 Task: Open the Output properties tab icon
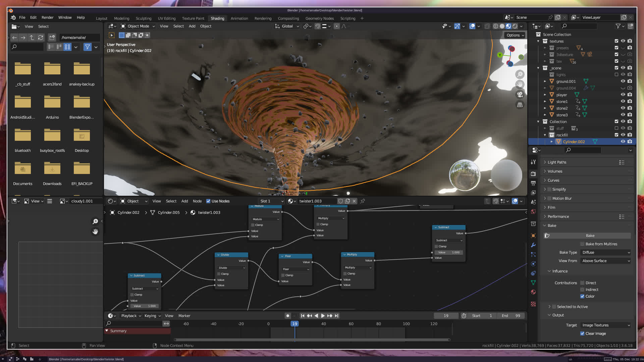pos(533,183)
